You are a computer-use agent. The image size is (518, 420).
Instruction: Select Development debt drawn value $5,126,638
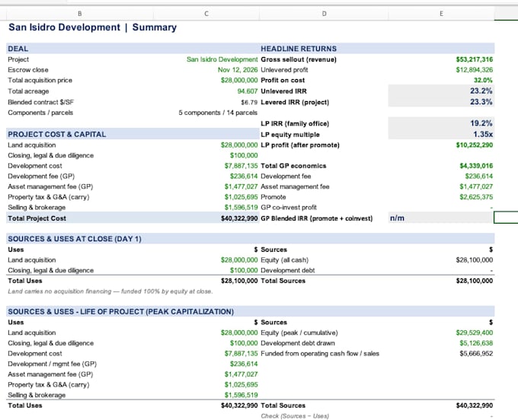click(x=475, y=343)
